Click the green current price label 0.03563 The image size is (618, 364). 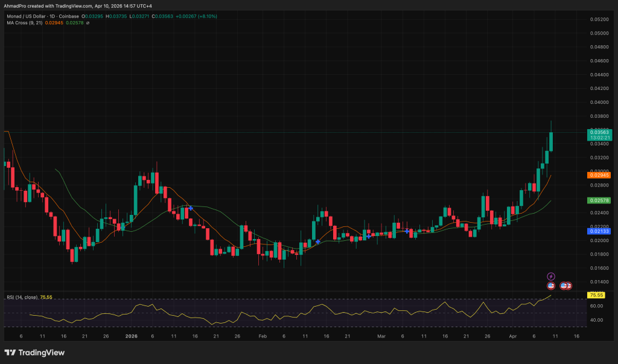coord(598,132)
